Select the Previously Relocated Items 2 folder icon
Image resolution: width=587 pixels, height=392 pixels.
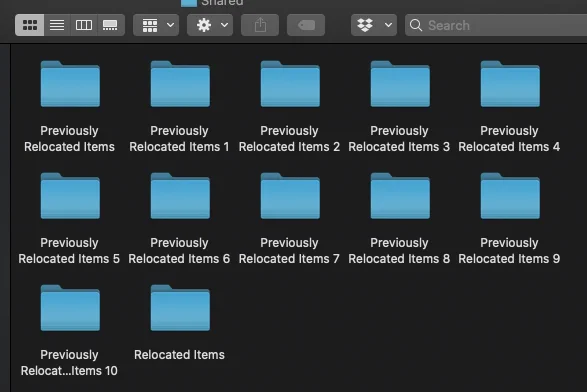pyautogui.click(x=290, y=84)
